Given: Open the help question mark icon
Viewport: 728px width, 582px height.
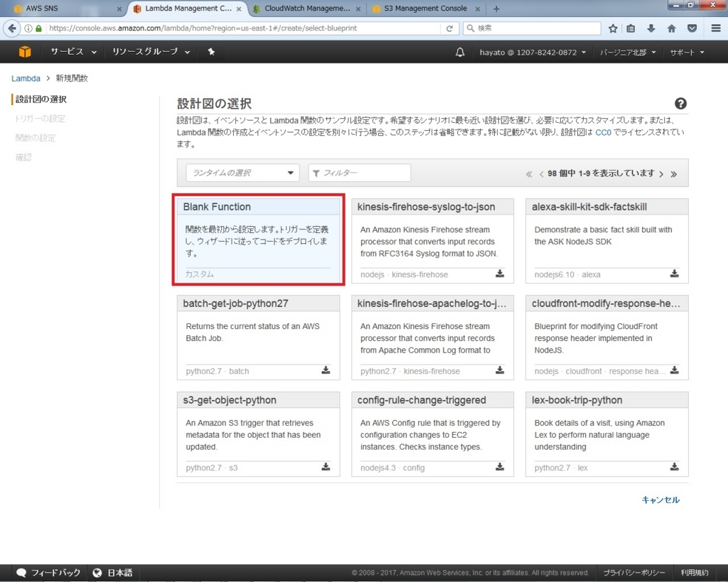Looking at the screenshot, I should click(x=680, y=104).
